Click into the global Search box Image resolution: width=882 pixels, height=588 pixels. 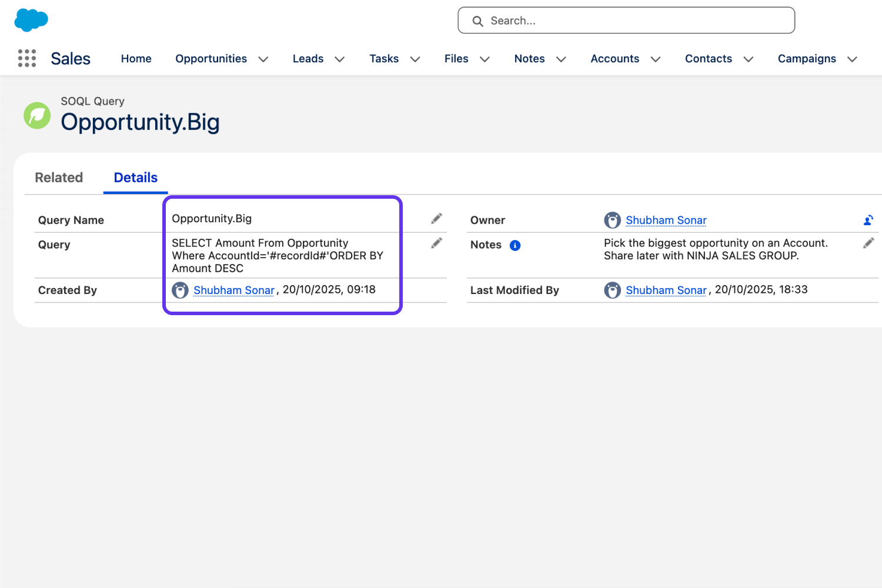(626, 21)
